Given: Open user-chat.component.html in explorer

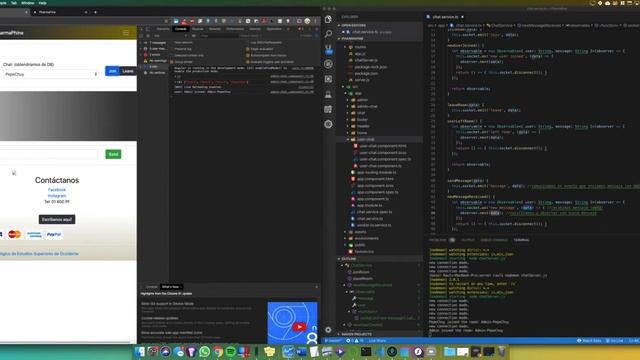Looking at the screenshot, I should 383,146.
